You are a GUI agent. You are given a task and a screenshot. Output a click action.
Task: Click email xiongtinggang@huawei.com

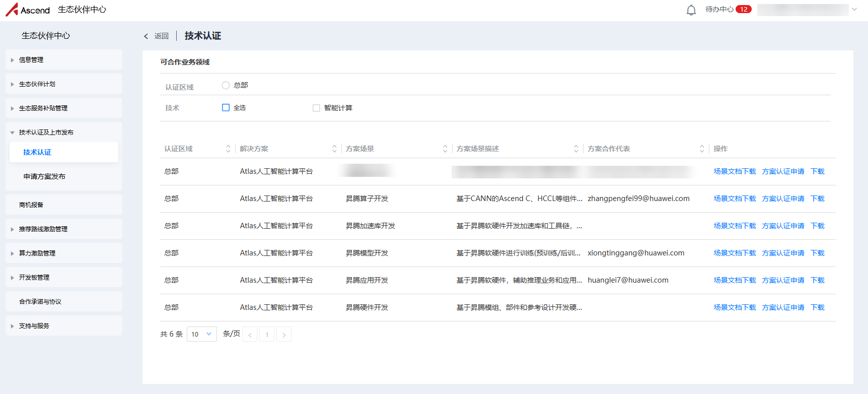click(x=636, y=253)
